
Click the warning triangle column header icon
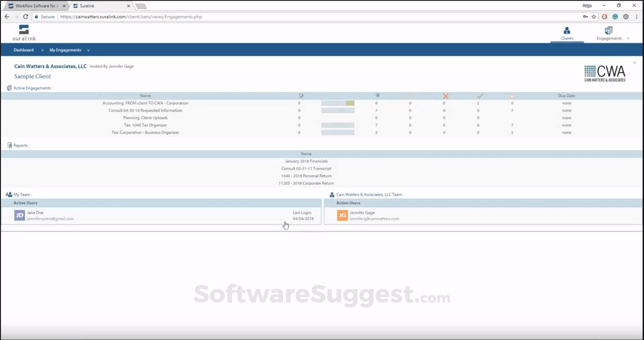point(512,95)
